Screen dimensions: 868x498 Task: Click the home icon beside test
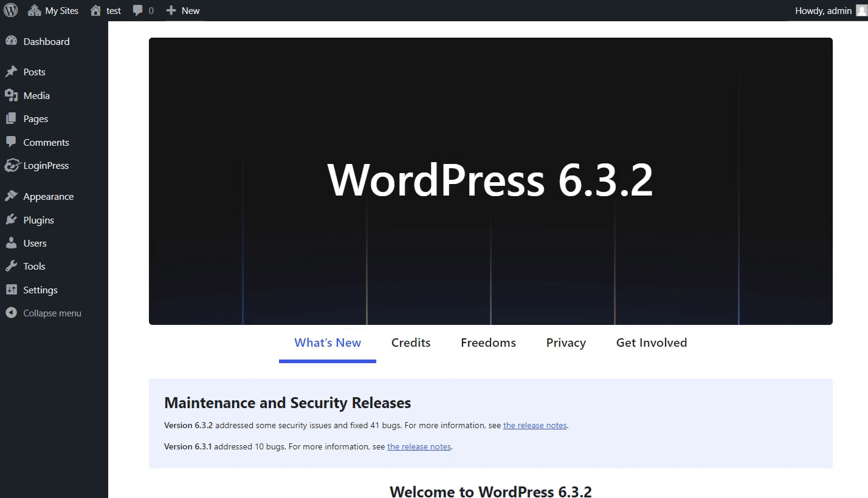point(95,10)
